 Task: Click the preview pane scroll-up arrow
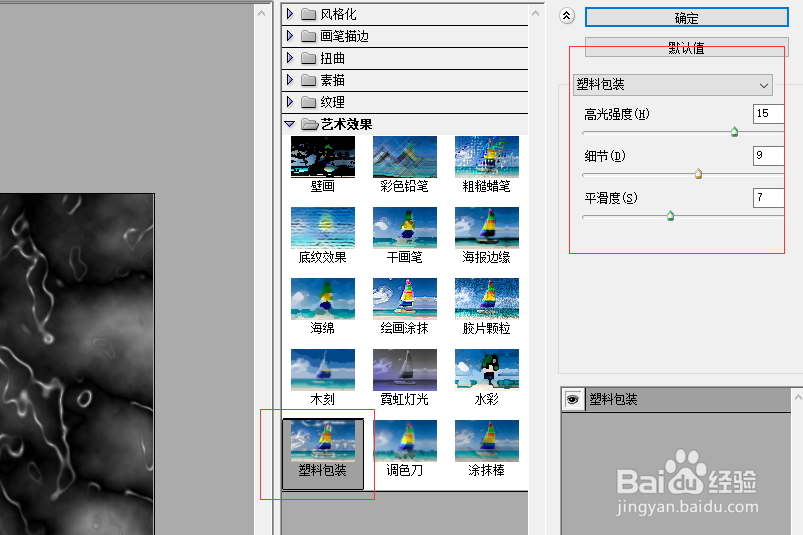tap(262, 14)
